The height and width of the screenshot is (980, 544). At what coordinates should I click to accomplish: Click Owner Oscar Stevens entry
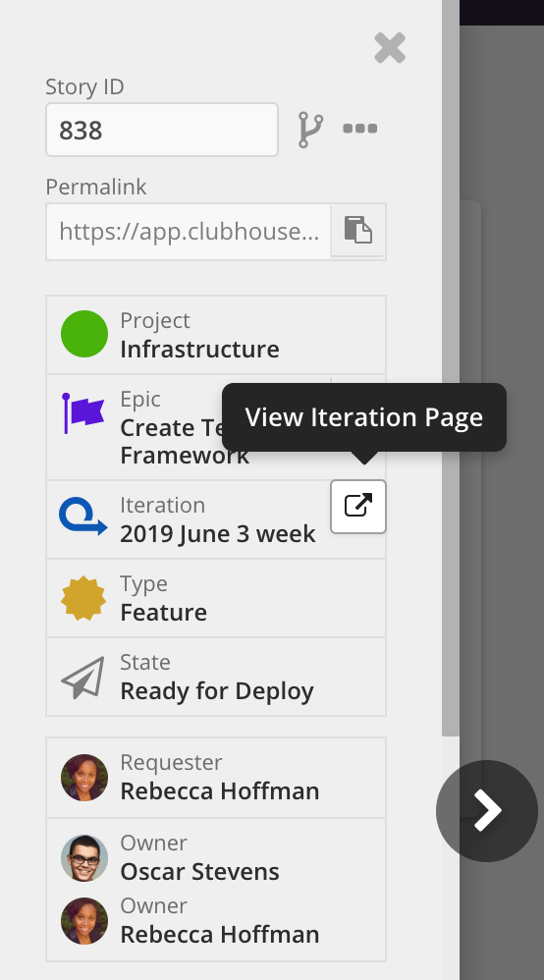216,857
